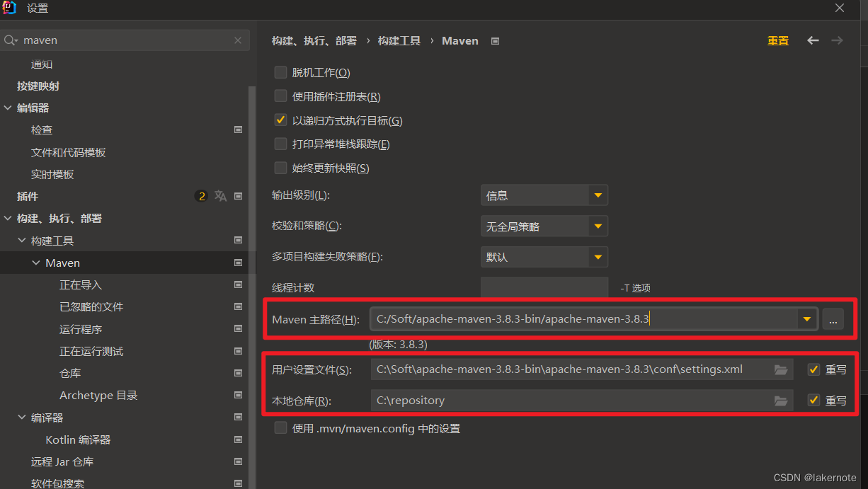Click the project-level icon beside 软件包搜索
The width and height of the screenshot is (868, 489).
238,483
